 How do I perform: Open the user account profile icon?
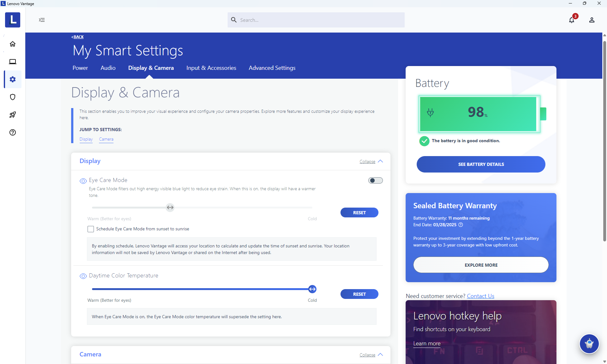click(x=592, y=20)
